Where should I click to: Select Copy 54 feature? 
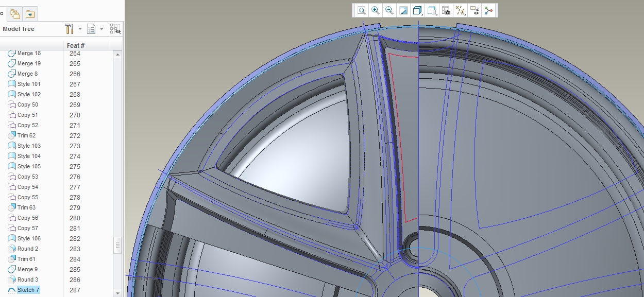point(28,187)
